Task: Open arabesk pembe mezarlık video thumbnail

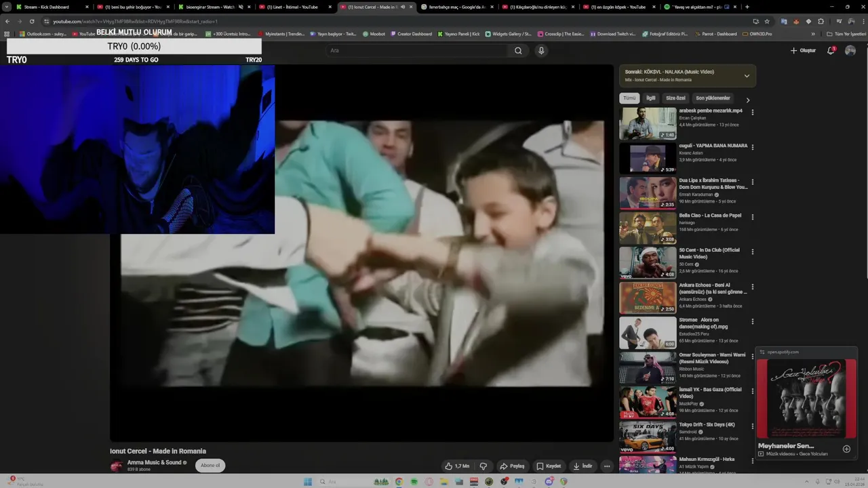Action: point(648,123)
